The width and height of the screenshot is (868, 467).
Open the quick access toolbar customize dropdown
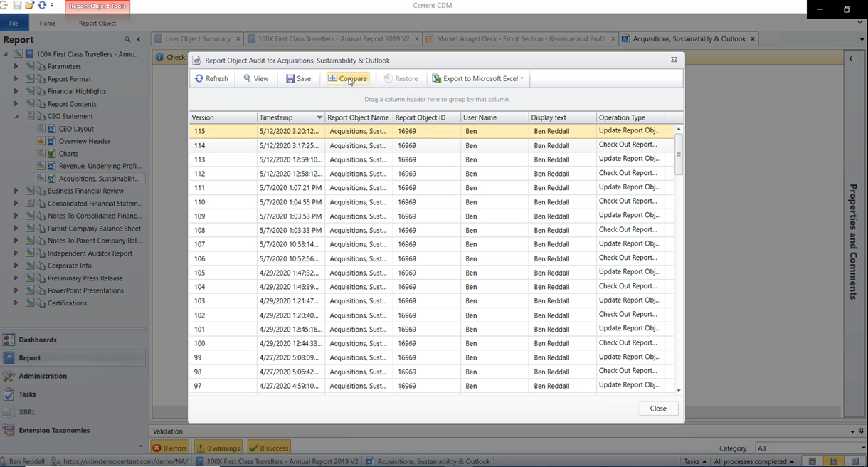pos(52,6)
